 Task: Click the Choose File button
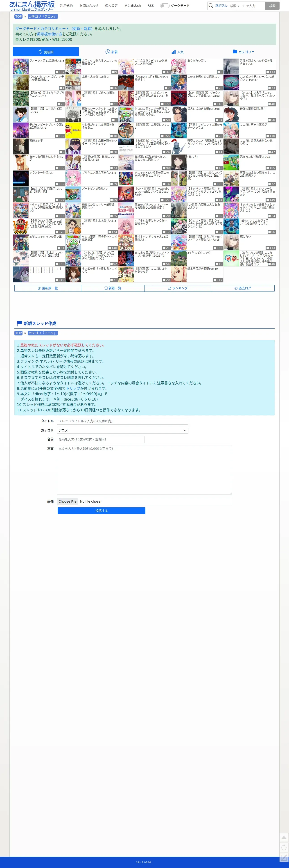(67, 501)
